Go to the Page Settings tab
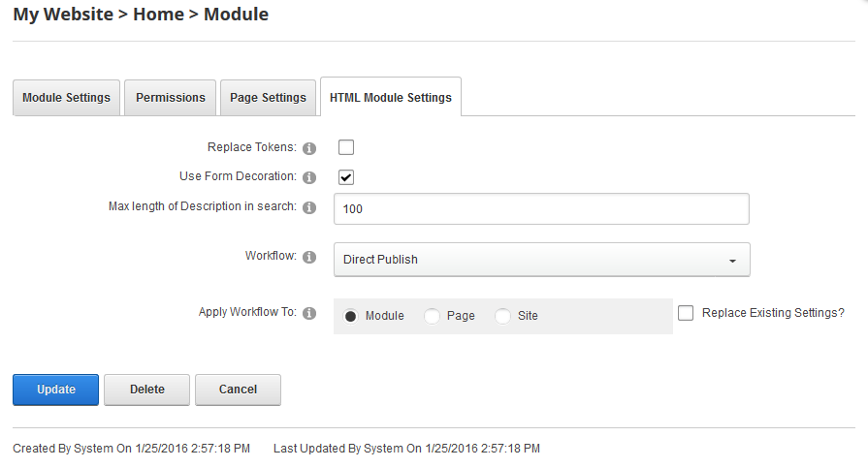 tap(268, 98)
